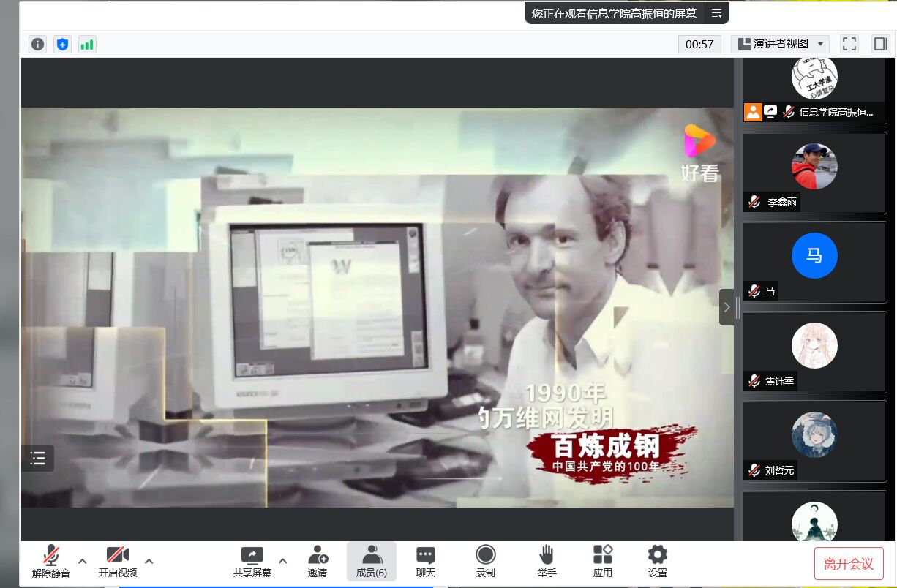The height and width of the screenshot is (588, 897).
Task: Click the banner text 您正在观看信息学院高振恒的屏幕
Action: (x=614, y=13)
